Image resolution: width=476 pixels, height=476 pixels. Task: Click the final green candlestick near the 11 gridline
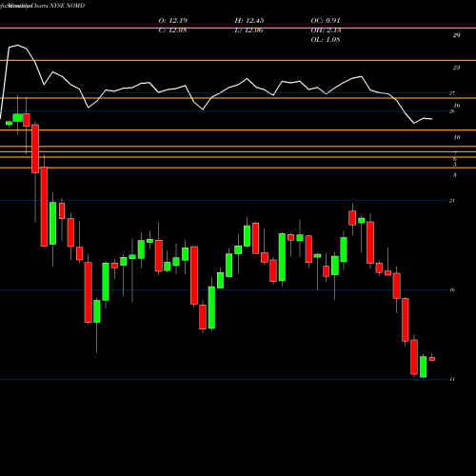(x=423, y=367)
